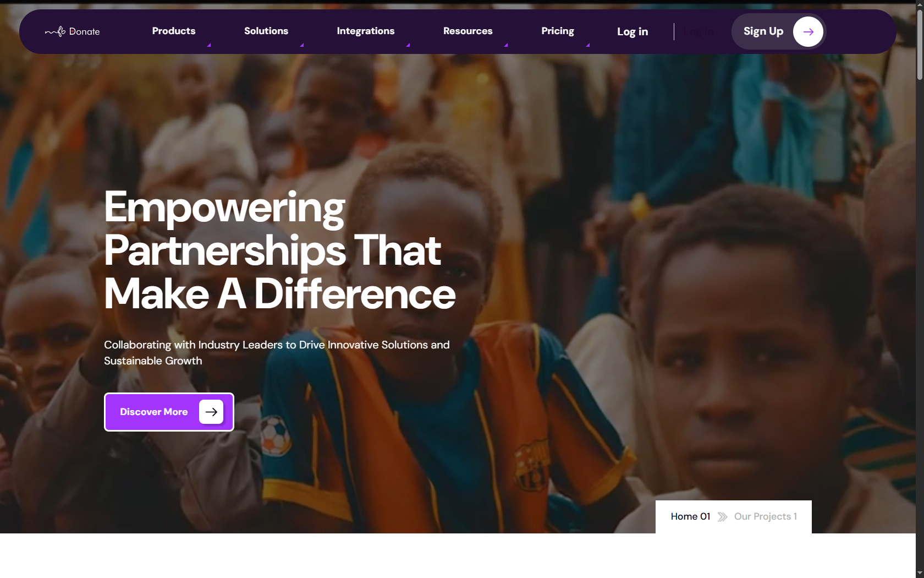Expand the small triangle under Pricing

[588, 45]
